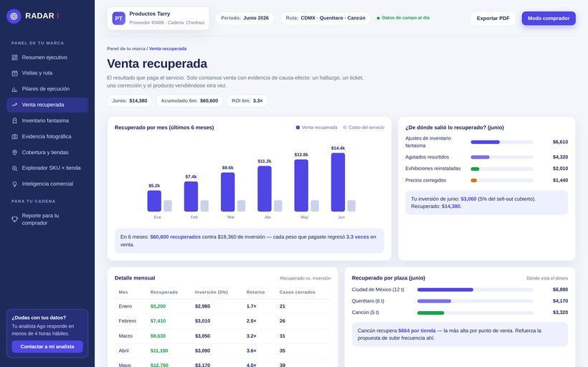Image resolution: width=588 pixels, height=367 pixels.
Task: Click Enero recovered value $5,200
Action: tap(158, 306)
